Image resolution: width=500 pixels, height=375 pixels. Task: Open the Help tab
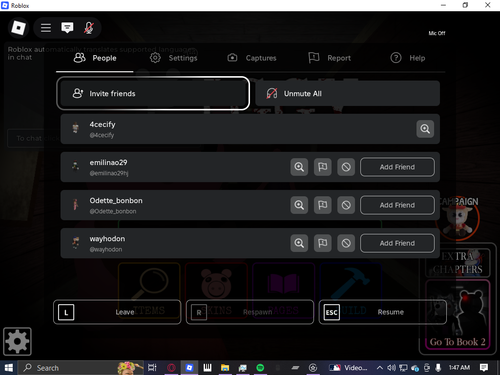point(407,58)
